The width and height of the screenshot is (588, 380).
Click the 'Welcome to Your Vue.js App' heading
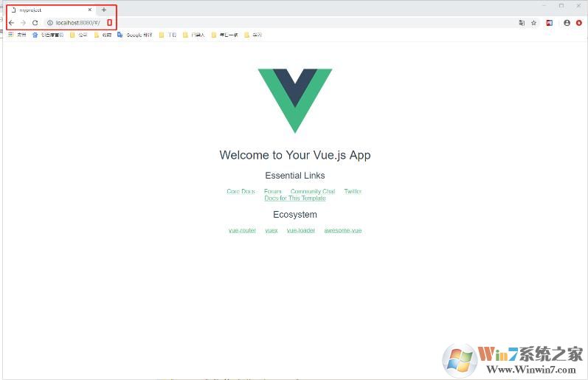click(x=295, y=155)
